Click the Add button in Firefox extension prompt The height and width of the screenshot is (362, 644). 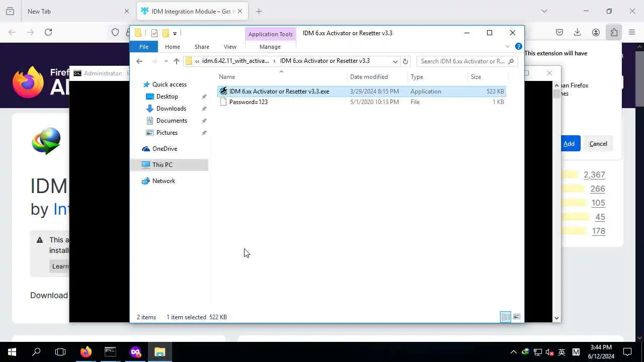point(569,144)
